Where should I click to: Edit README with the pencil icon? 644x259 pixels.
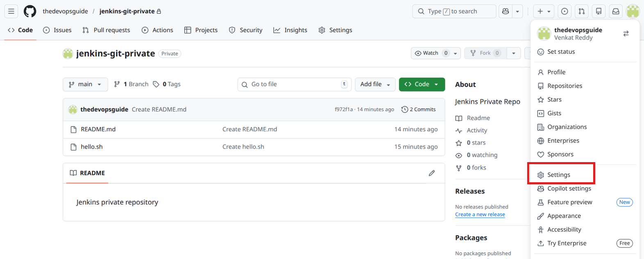[x=432, y=173]
